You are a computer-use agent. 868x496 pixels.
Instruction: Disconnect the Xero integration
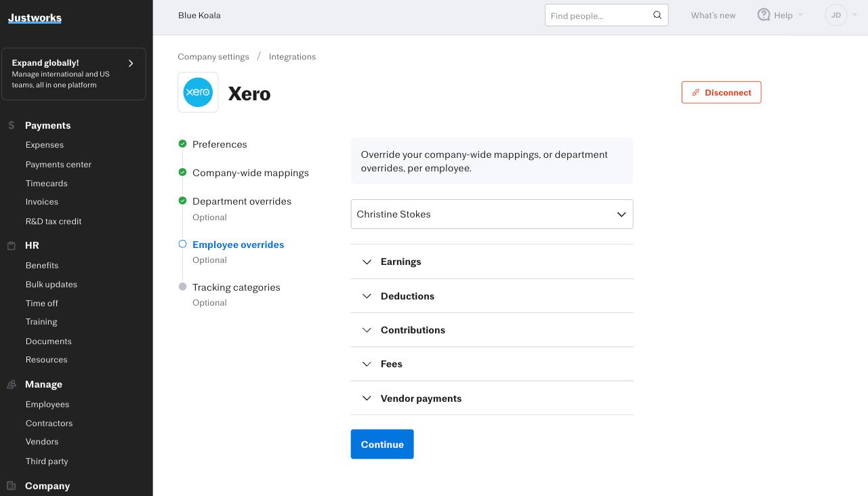pos(721,93)
